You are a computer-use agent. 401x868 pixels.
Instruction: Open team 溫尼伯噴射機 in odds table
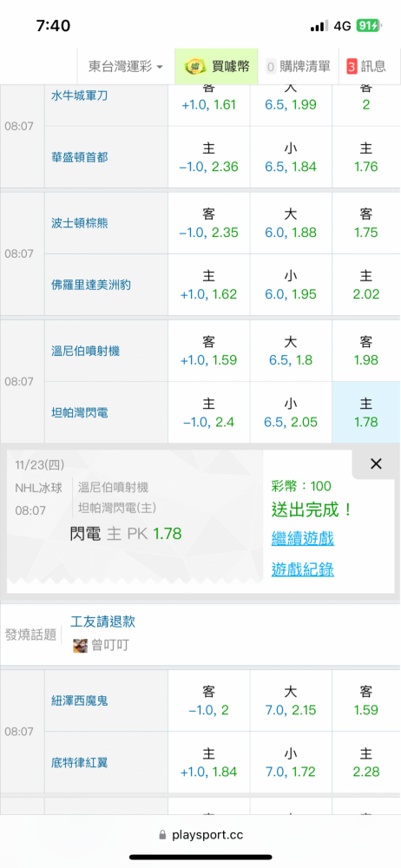point(85,351)
